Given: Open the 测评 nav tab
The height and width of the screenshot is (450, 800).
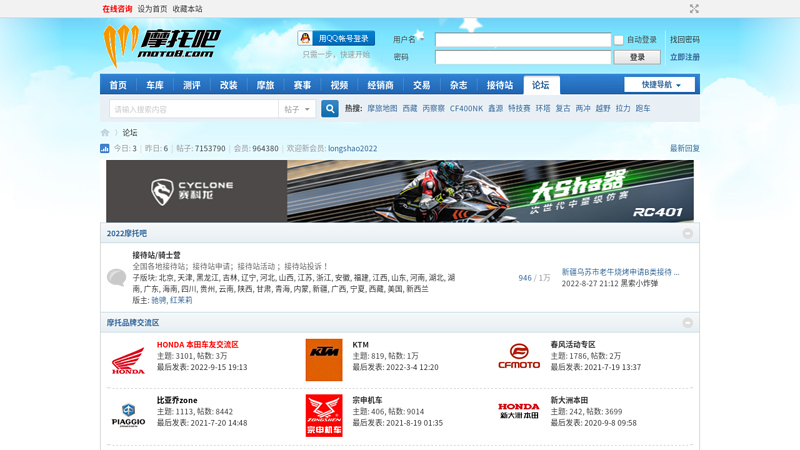Looking at the screenshot, I should coord(191,85).
